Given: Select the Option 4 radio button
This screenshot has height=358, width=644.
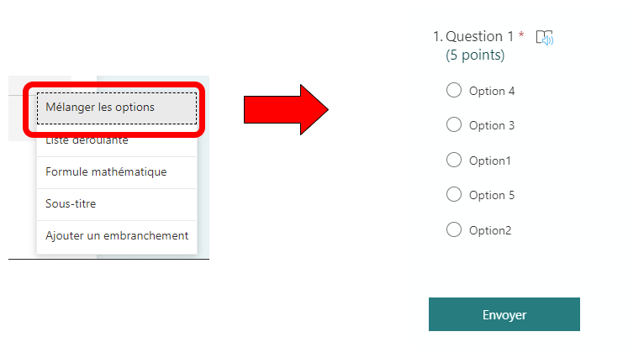Looking at the screenshot, I should coord(454,91).
